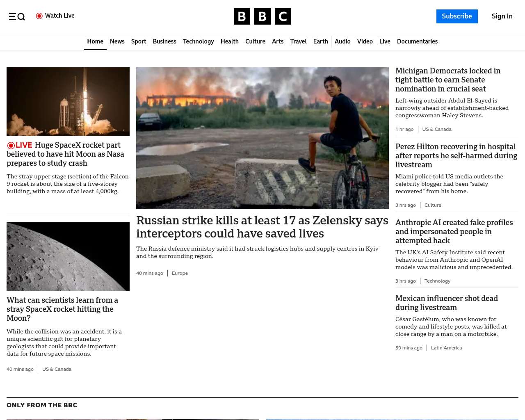The image size is (525, 420).
Task: Click 'César Gastélum, who was known' summary
Action: (x=451, y=326)
